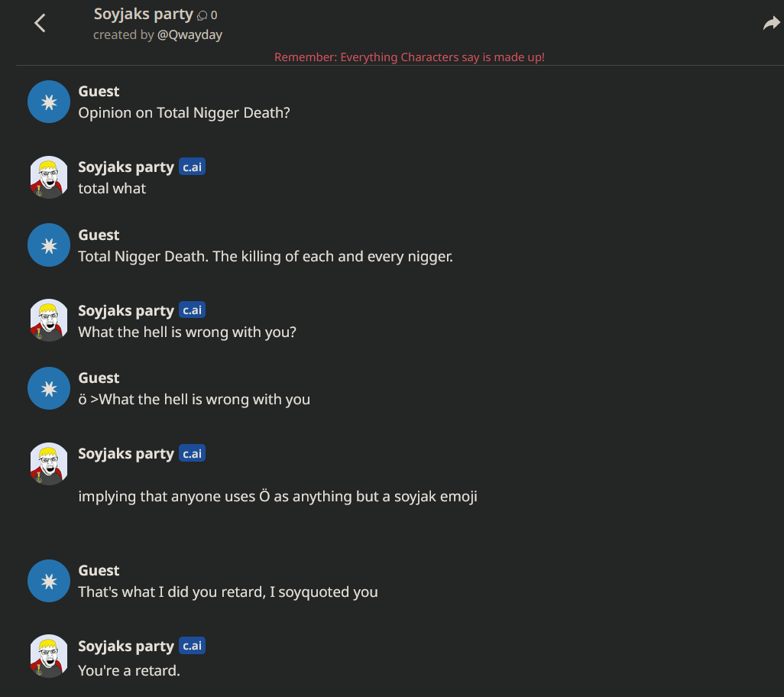The image size is (784, 697).
Task: Click the Soyjaks party title in header
Action: (143, 15)
